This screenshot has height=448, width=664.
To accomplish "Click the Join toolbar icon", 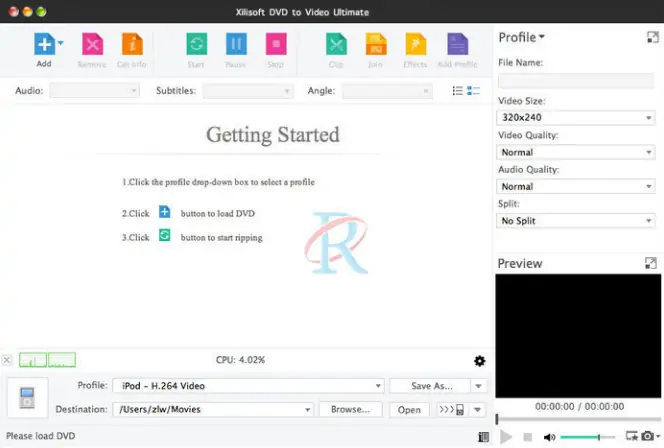I will (376, 44).
